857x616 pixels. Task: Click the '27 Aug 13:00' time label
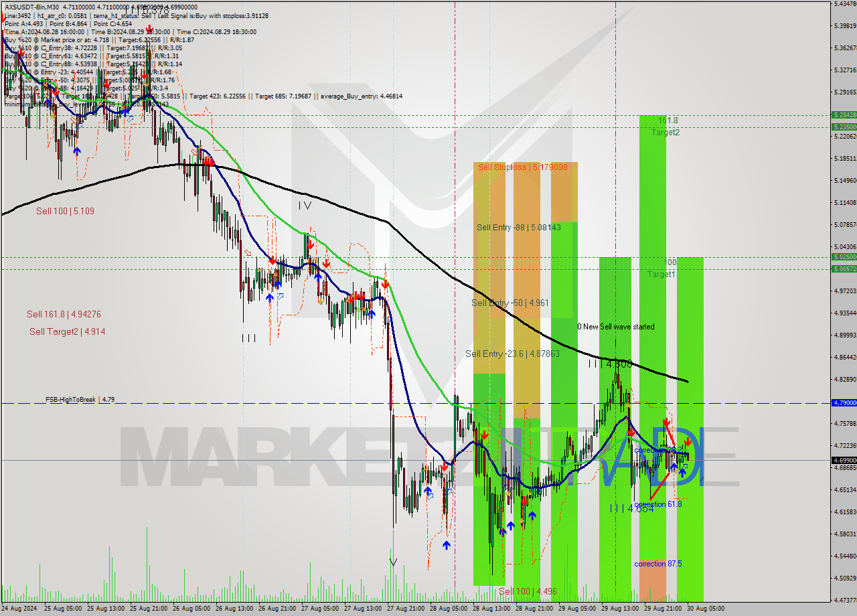coord(363,609)
